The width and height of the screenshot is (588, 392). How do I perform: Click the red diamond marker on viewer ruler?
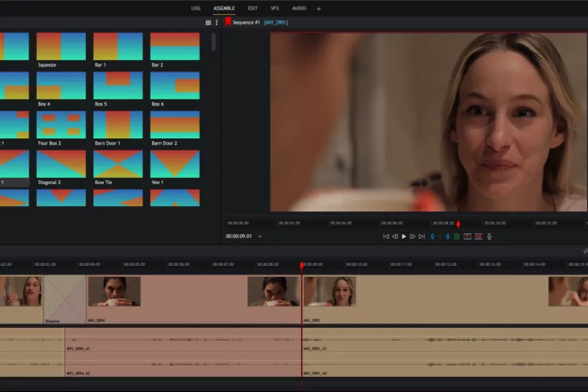pos(458,224)
